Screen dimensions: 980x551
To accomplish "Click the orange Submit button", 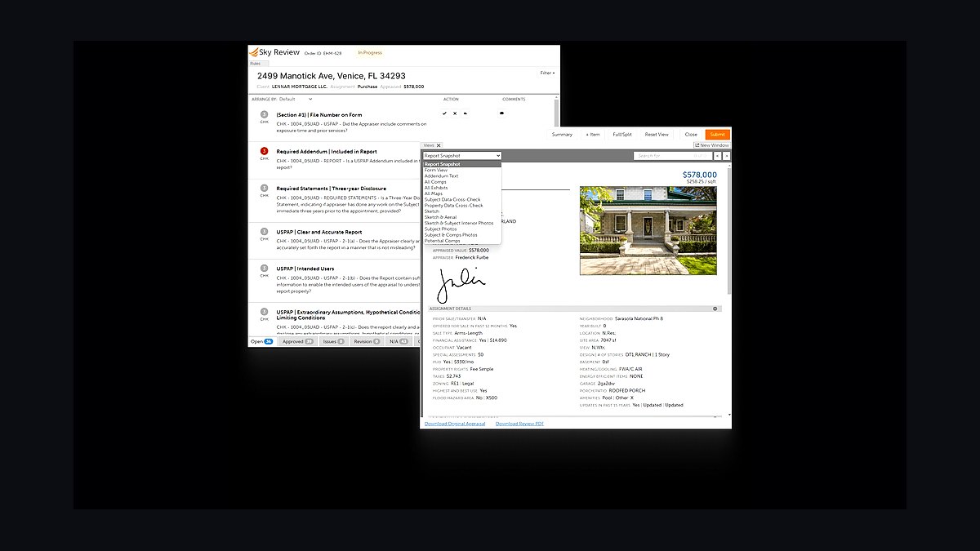I will point(718,134).
